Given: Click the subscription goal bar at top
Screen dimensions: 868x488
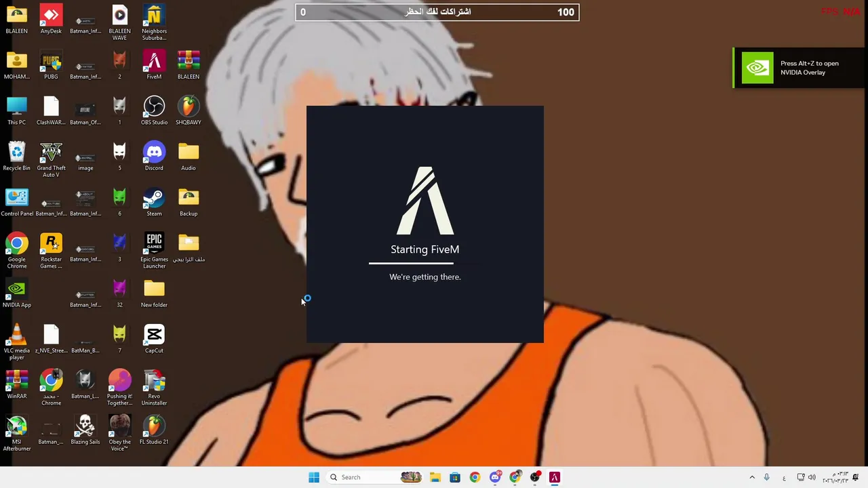Looking at the screenshot, I should (x=437, y=12).
